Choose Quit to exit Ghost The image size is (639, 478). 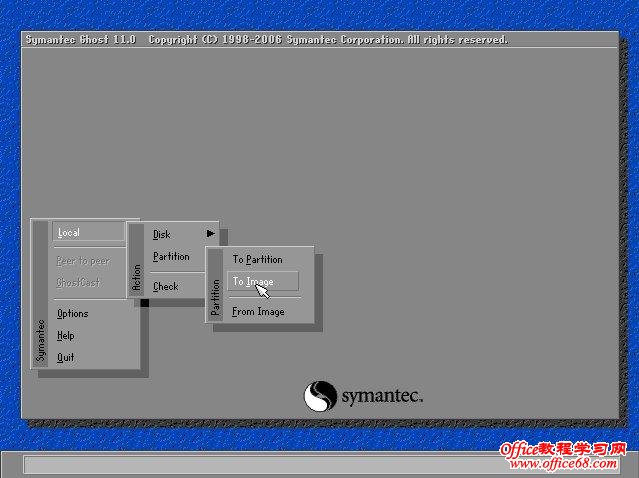point(66,358)
